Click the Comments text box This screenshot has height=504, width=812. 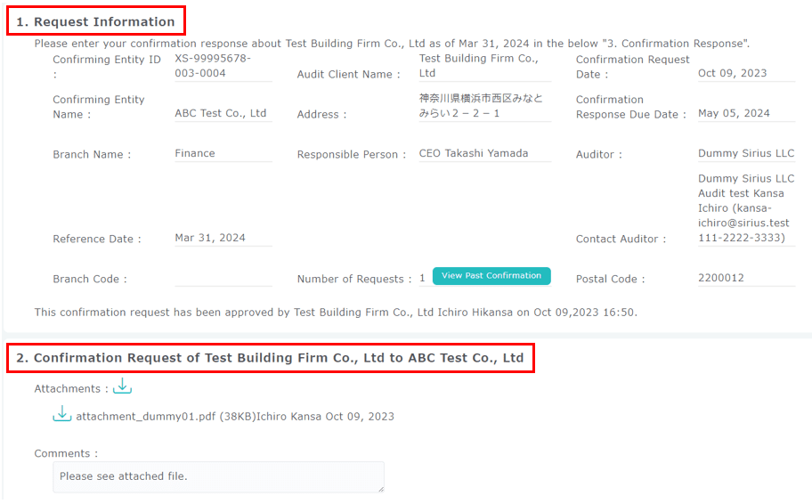(218, 476)
